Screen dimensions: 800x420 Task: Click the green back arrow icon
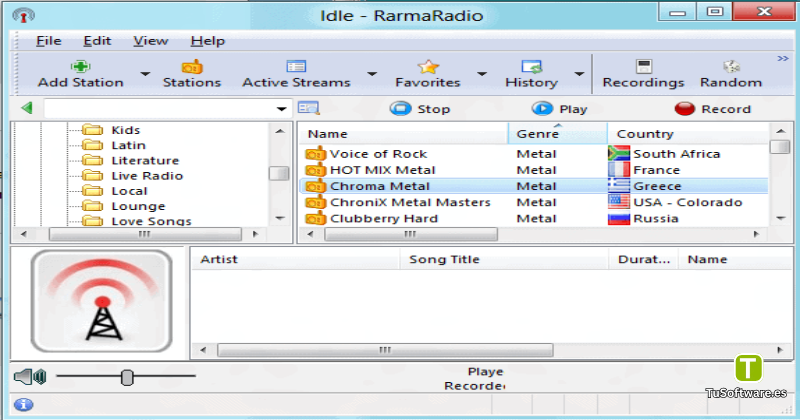point(27,108)
